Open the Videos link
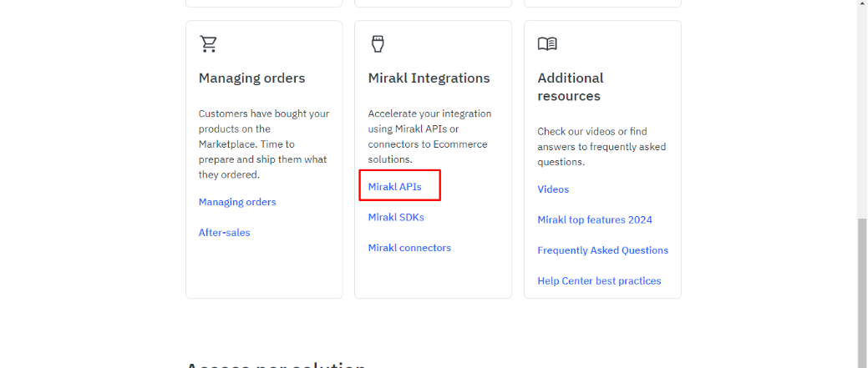 click(553, 189)
